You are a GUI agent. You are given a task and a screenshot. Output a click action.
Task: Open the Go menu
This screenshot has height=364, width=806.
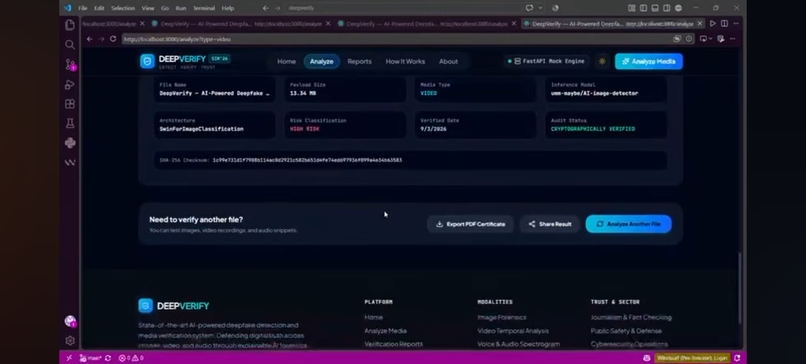click(165, 8)
